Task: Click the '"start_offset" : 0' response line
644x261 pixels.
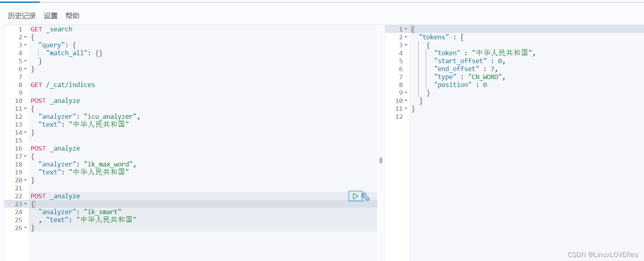Action: 470,61
